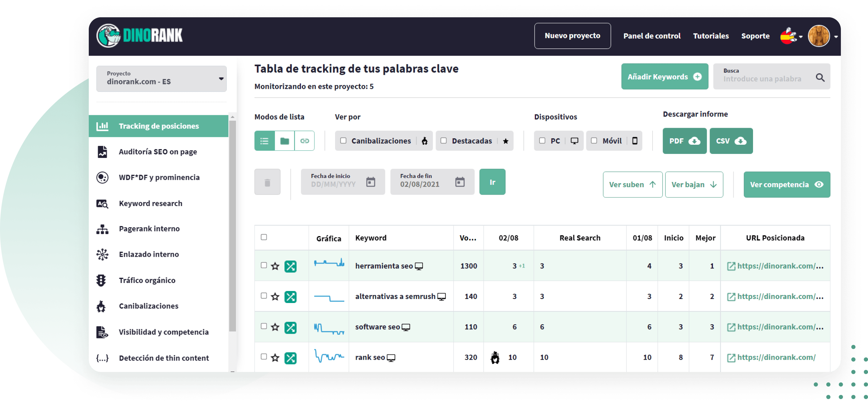The image size is (868, 404).
Task: Click external link icon for herramienta seo URL
Action: 731,266
